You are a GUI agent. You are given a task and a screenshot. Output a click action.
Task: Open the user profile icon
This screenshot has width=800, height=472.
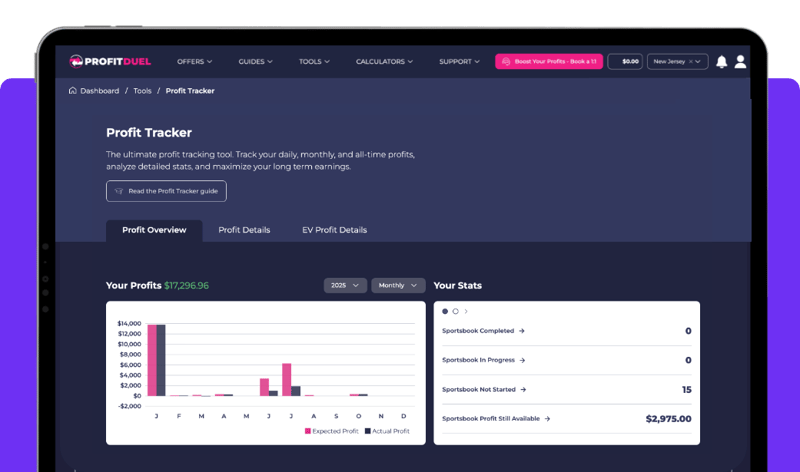(x=740, y=62)
